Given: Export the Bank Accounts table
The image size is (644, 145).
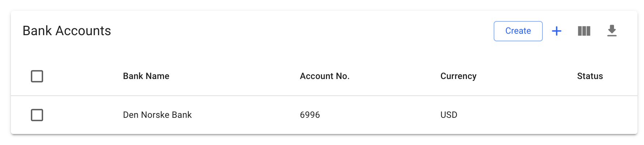Looking at the screenshot, I should pos(611,31).
